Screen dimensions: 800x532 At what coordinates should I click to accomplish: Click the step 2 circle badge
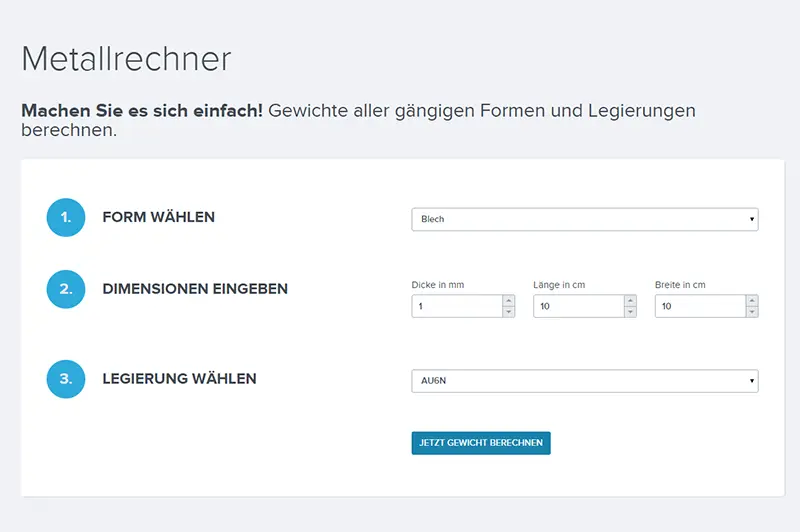click(x=66, y=289)
